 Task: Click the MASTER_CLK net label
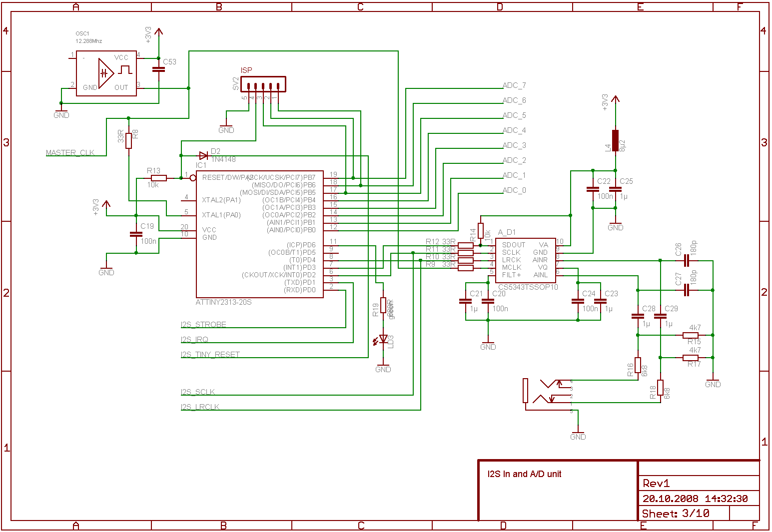tap(70, 153)
